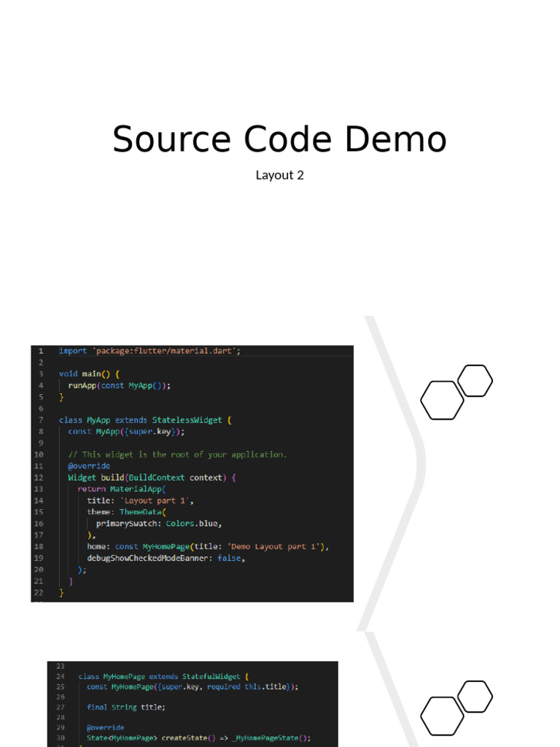Select the first code screenshot showing main.dart
This screenshot has height=747, width=560.
tap(192, 473)
